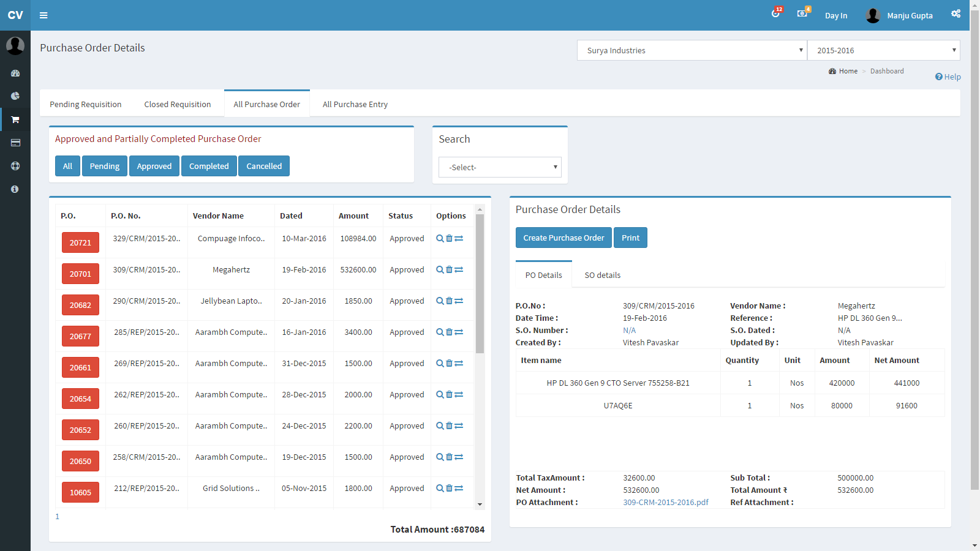980x551 pixels.
Task: Click exchange arrows icon for Jellybean Lapto row
Action: click(459, 301)
